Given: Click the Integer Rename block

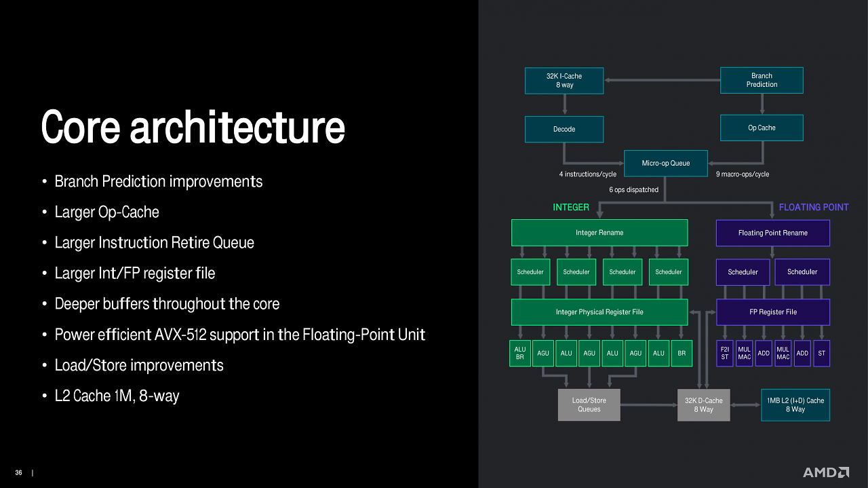Looking at the screenshot, I should coord(599,233).
